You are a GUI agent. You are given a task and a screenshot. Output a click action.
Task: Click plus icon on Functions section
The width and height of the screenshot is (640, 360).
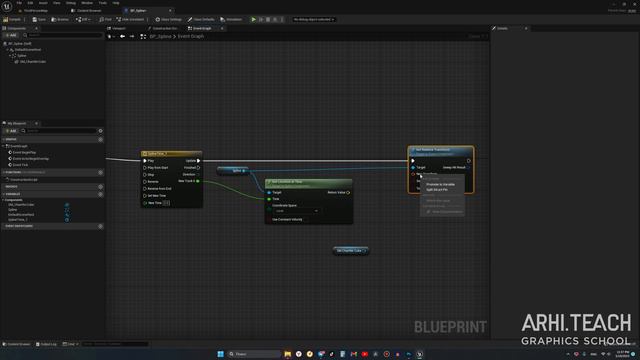[x=100, y=173]
